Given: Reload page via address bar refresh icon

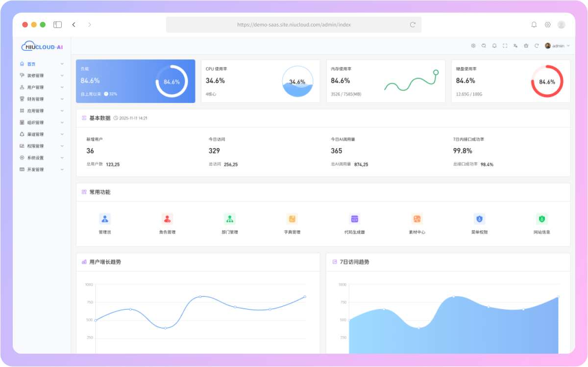Looking at the screenshot, I should point(413,25).
